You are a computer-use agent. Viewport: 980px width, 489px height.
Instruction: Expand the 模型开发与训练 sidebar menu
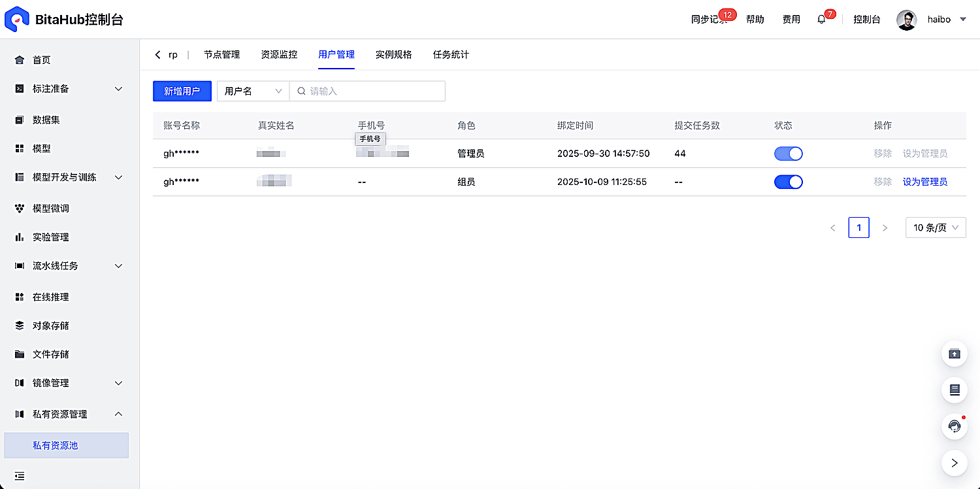coord(118,177)
